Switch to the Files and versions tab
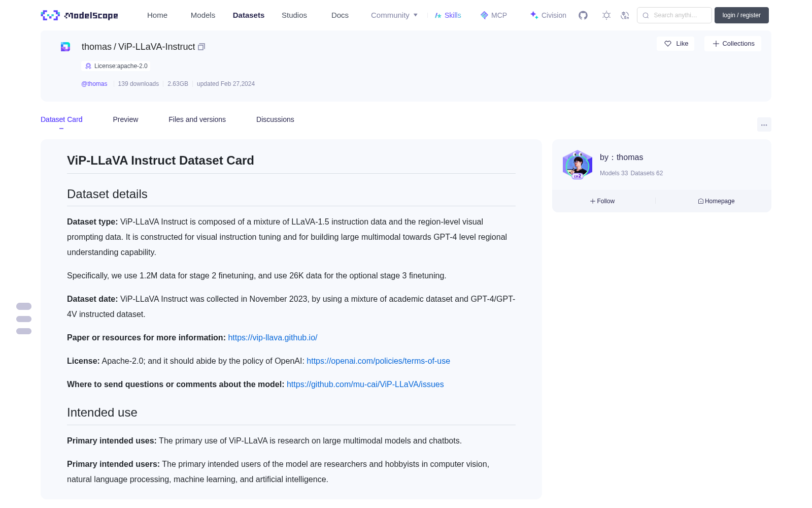812x508 pixels. (197, 119)
